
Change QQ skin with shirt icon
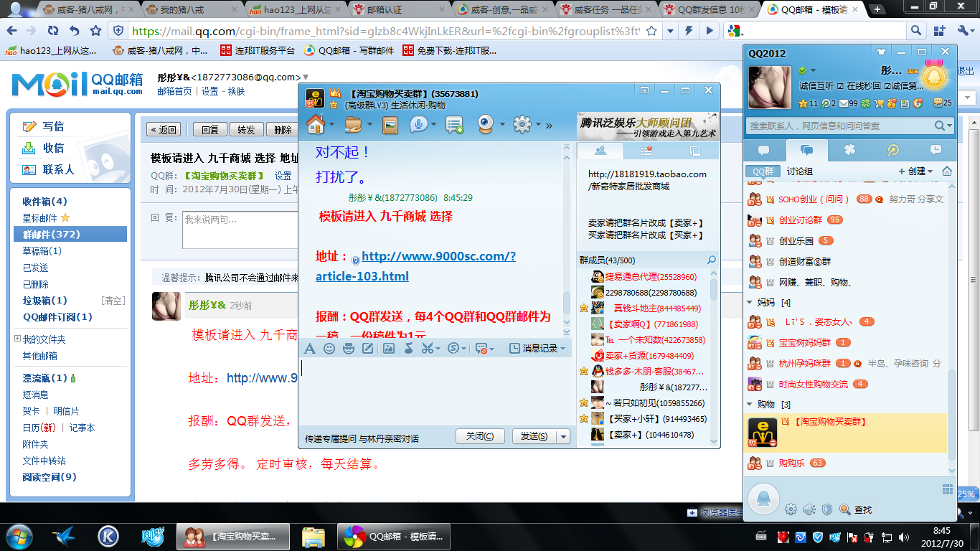tap(881, 52)
